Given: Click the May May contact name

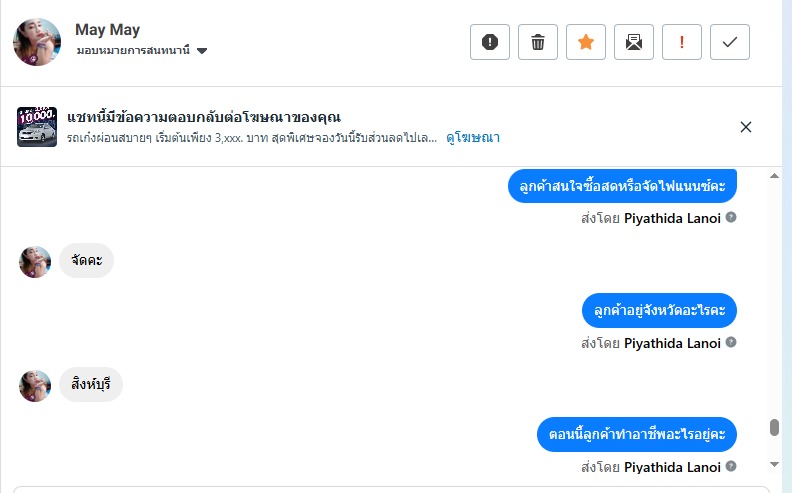Looking at the screenshot, I should tap(107, 30).
